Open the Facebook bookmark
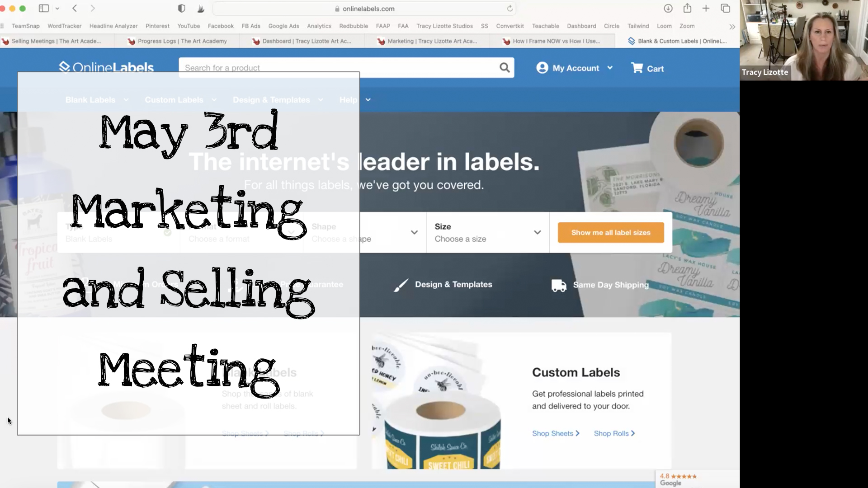Screen dimensions: 868x488 click(x=221, y=26)
